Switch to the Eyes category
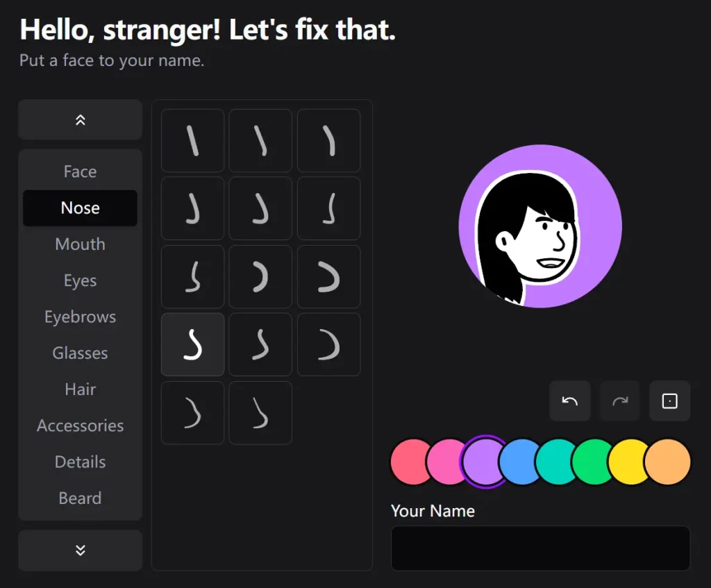This screenshot has width=711, height=588. coord(80,280)
